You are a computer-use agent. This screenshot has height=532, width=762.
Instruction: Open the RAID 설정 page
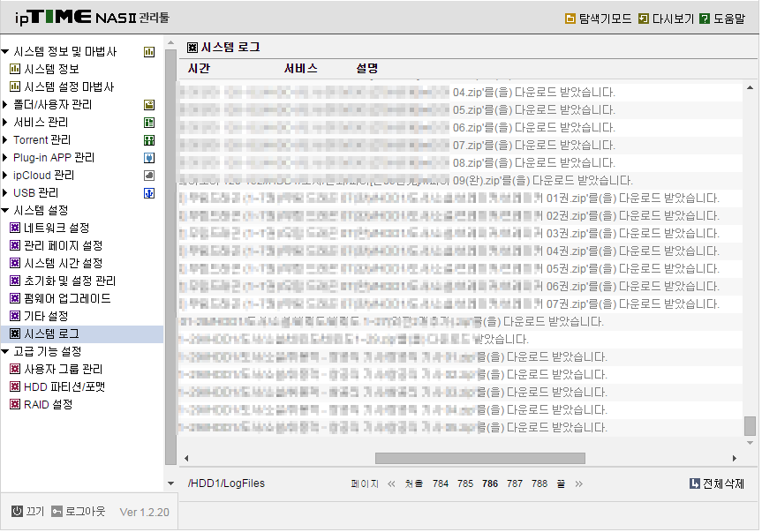click(48, 404)
